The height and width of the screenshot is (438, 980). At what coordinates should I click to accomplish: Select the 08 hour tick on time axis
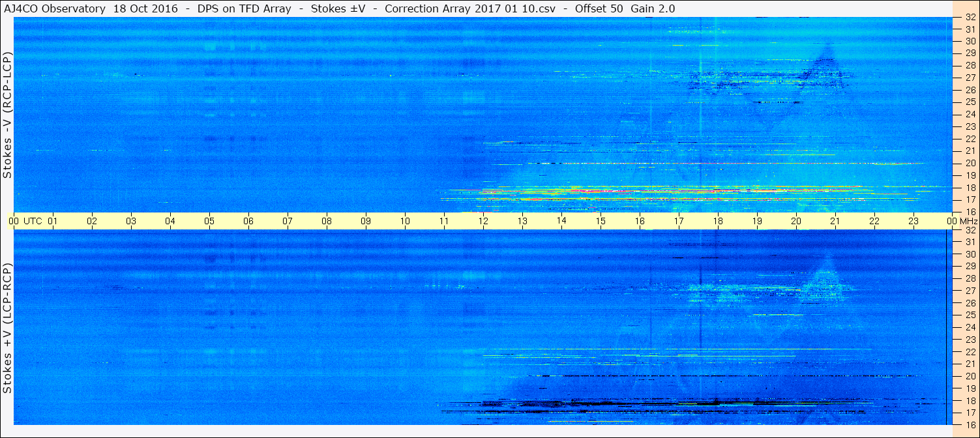click(327, 221)
